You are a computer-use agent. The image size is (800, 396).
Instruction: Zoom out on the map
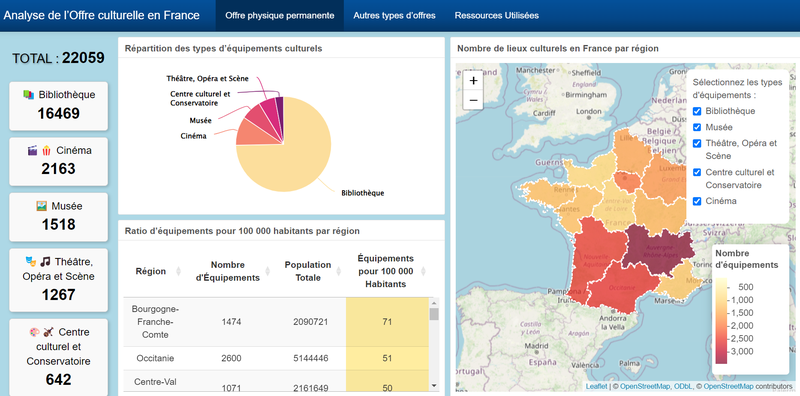point(473,100)
